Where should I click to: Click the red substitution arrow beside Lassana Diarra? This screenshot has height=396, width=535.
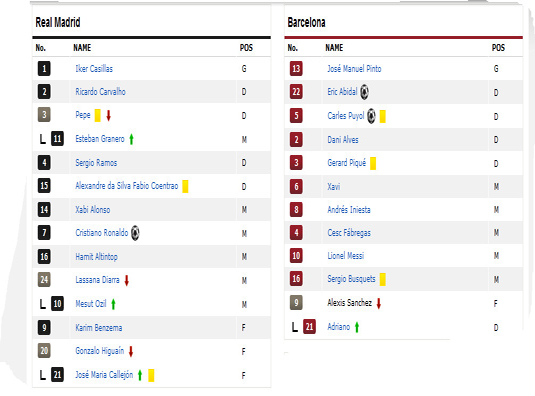point(127,280)
